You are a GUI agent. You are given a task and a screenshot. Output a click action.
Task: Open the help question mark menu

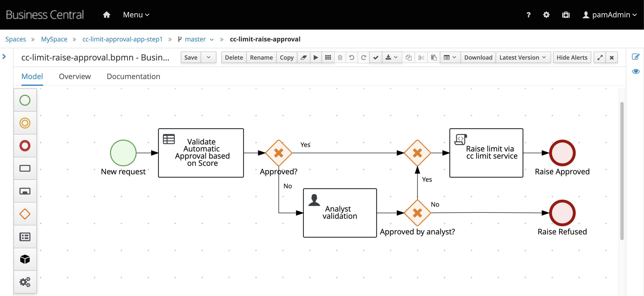pos(528,15)
